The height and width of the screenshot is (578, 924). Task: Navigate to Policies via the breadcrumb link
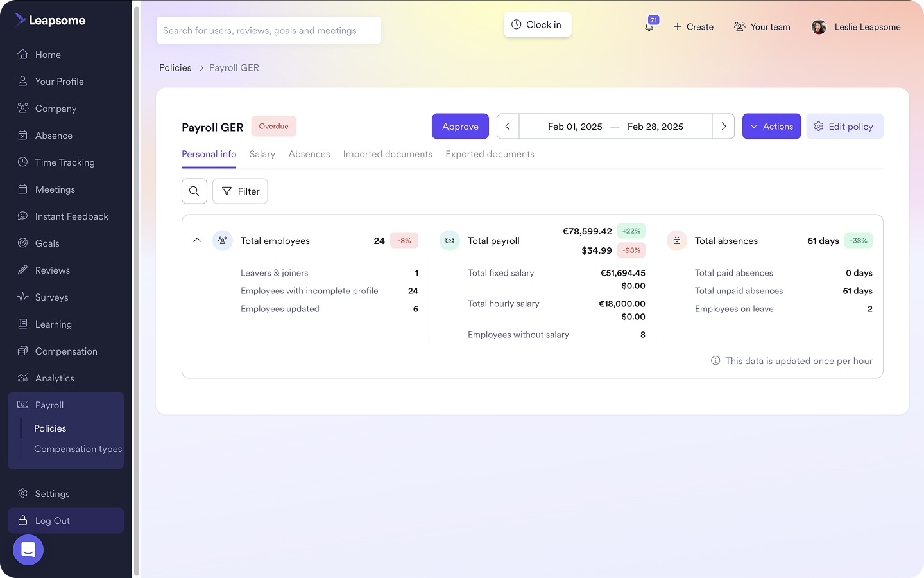coord(175,67)
